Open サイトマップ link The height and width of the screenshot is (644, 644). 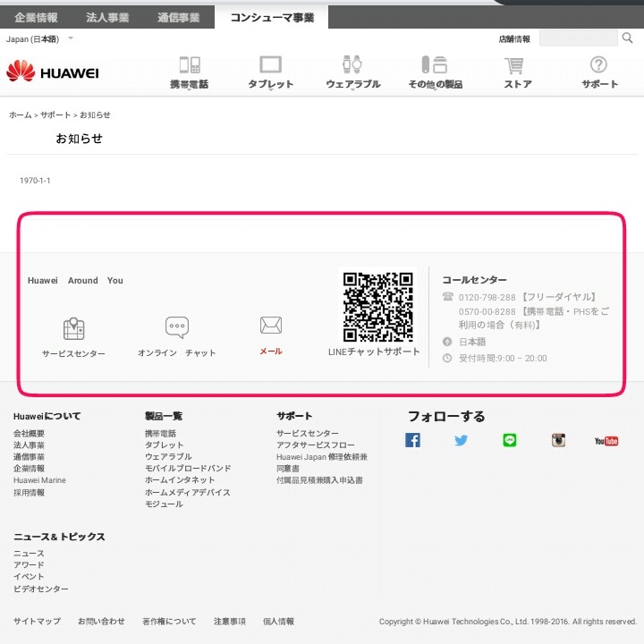[x=37, y=622]
